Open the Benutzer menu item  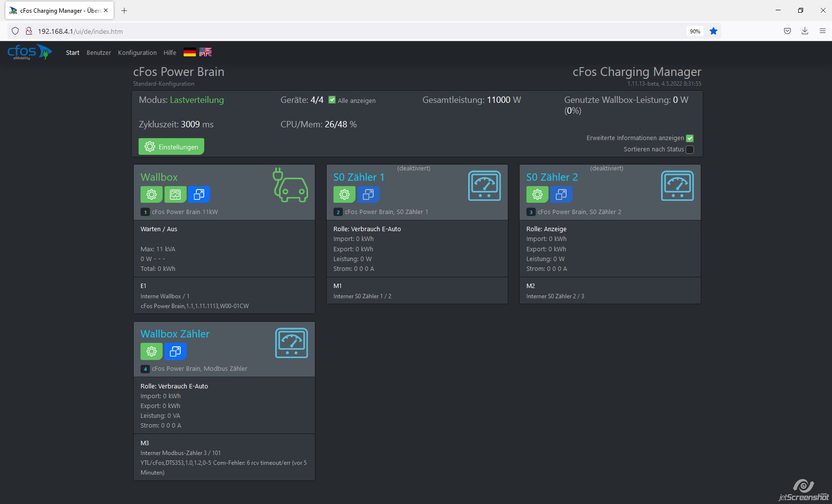coord(99,52)
